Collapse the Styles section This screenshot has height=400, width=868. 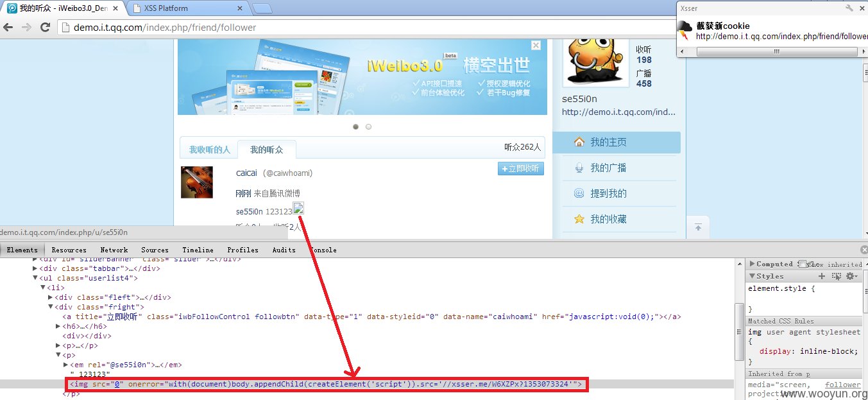(x=752, y=276)
